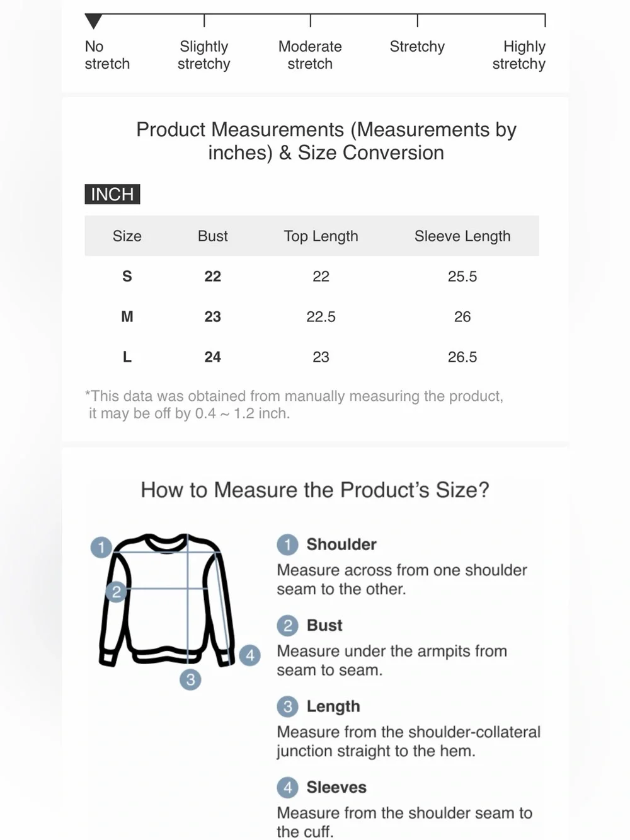This screenshot has height=840, width=630.
Task: Select the size S row label
Action: tap(127, 276)
